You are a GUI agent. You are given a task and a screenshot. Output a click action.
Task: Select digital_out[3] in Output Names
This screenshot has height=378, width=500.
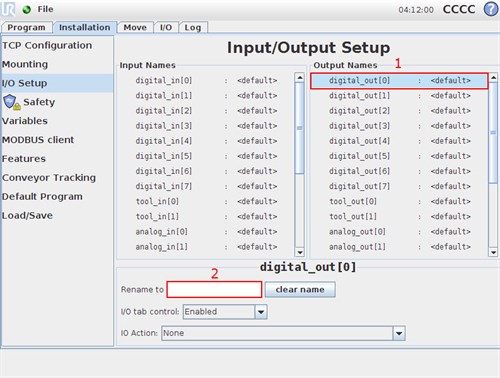click(x=399, y=126)
